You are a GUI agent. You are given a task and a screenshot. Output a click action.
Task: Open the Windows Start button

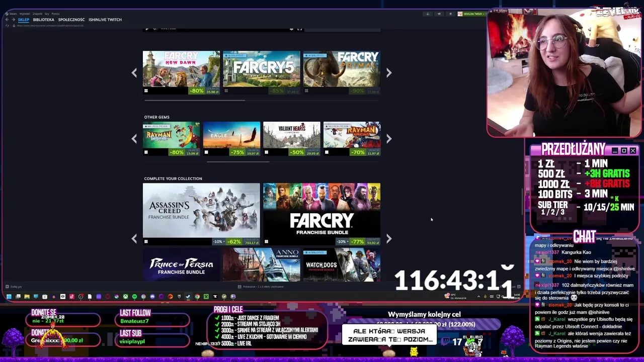(x=9, y=297)
